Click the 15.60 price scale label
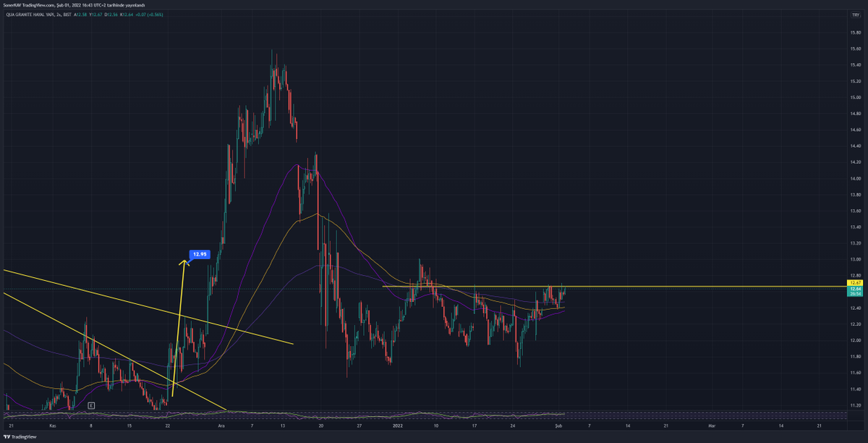The width and height of the screenshot is (868, 443). click(855, 49)
